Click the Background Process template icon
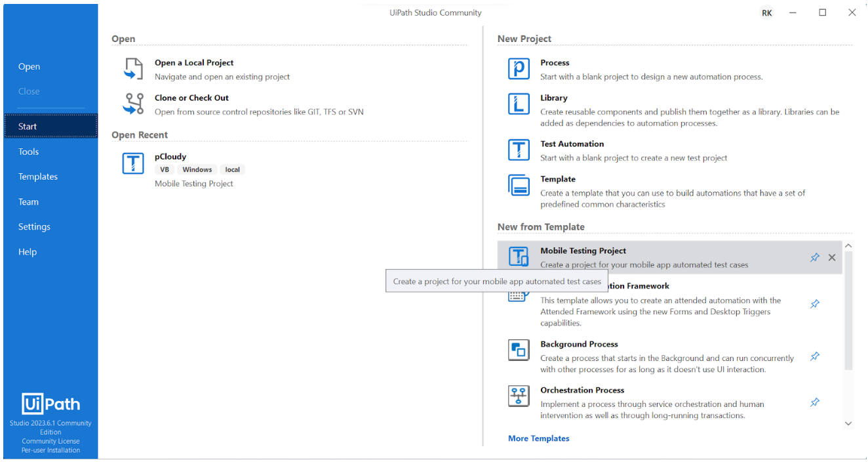The width and height of the screenshot is (868, 462). (x=519, y=350)
